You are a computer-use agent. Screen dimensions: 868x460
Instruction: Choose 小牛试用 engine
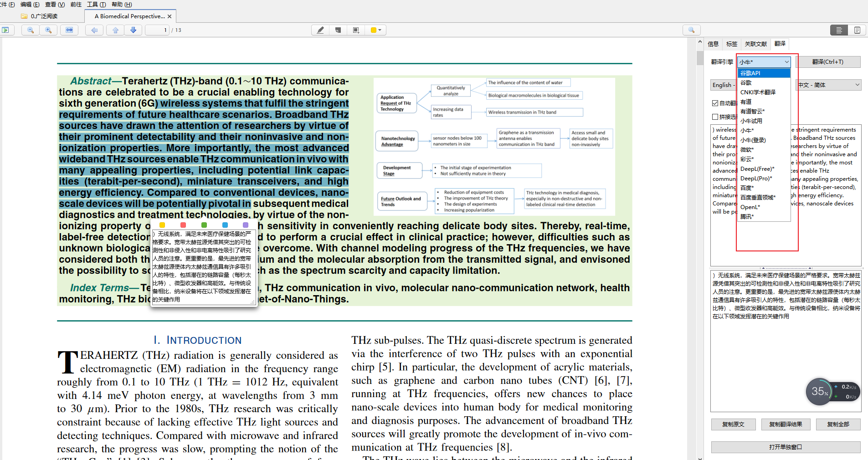tap(764, 121)
